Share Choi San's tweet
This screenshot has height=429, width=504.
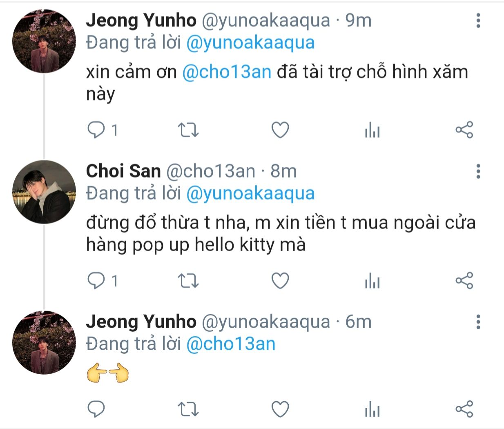[464, 281]
